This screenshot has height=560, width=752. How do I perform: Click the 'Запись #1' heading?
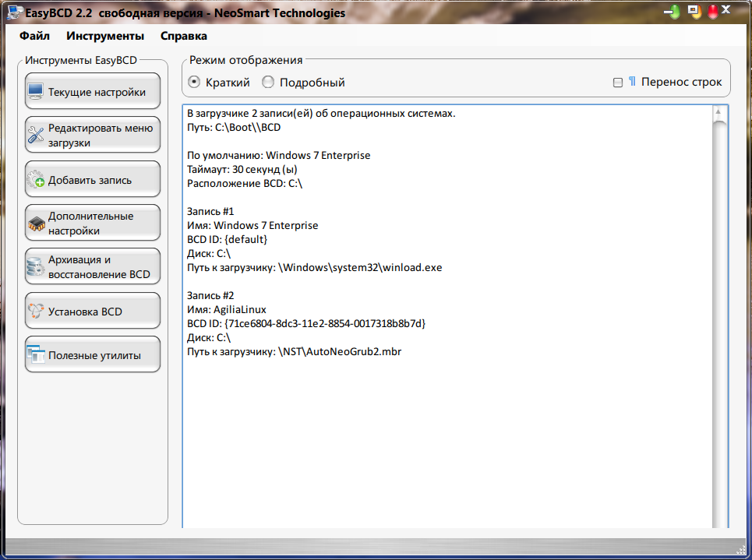click(x=210, y=211)
